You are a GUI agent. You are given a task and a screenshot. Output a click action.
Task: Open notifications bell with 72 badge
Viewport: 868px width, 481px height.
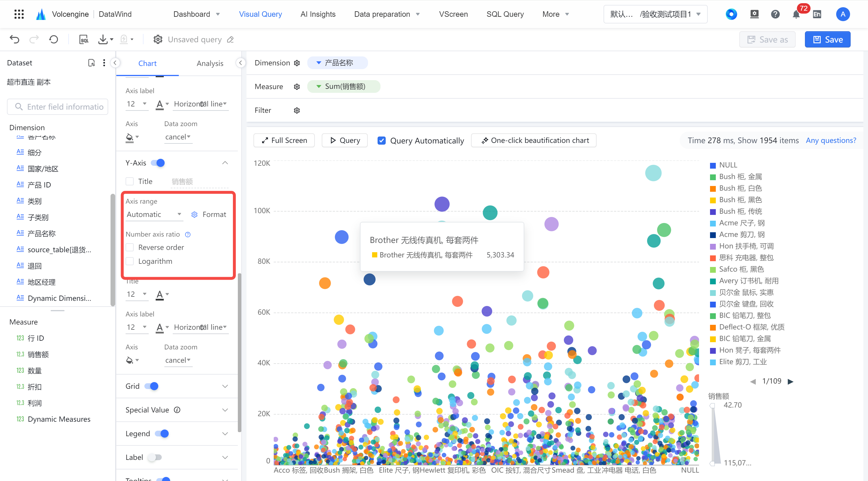point(796,14)
